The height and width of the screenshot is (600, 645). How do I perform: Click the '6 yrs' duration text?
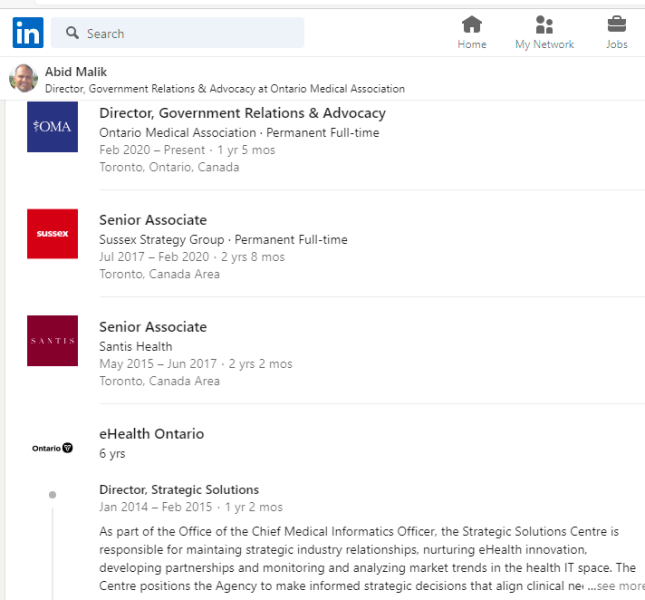112,454
